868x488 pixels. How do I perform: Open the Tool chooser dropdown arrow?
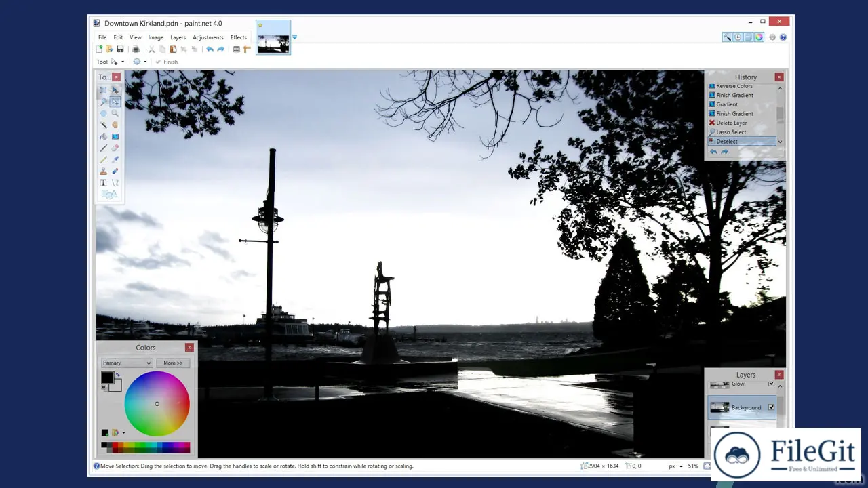click(123, 62)
